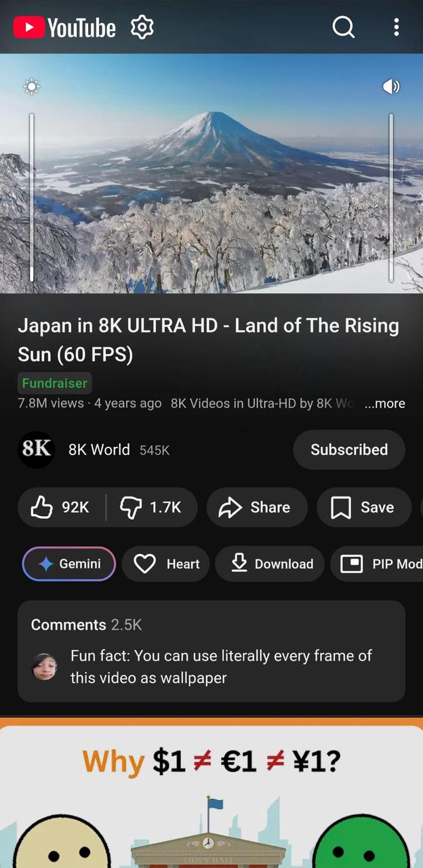Open the Fundraiser details
423x868 pixels.
(54, 383)
